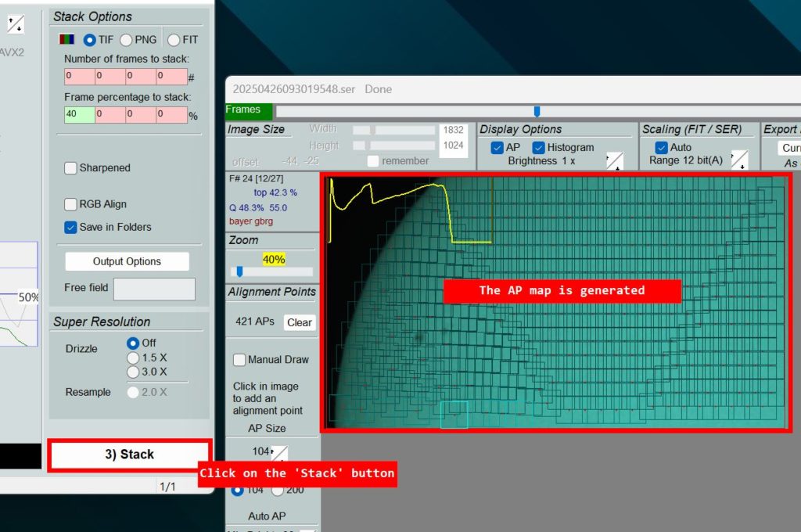Click the '421 APs' count text
The width and height of the screenshot is (801, 532).
coord(255,322)
